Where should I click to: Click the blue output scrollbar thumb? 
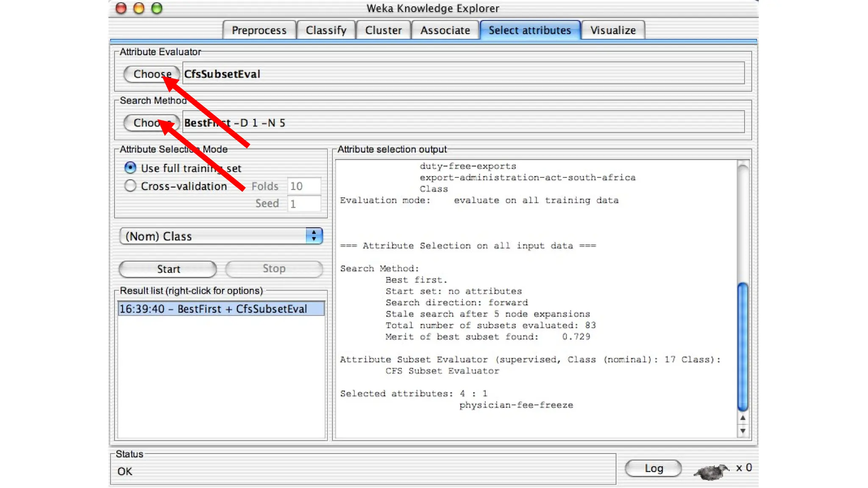743,347
